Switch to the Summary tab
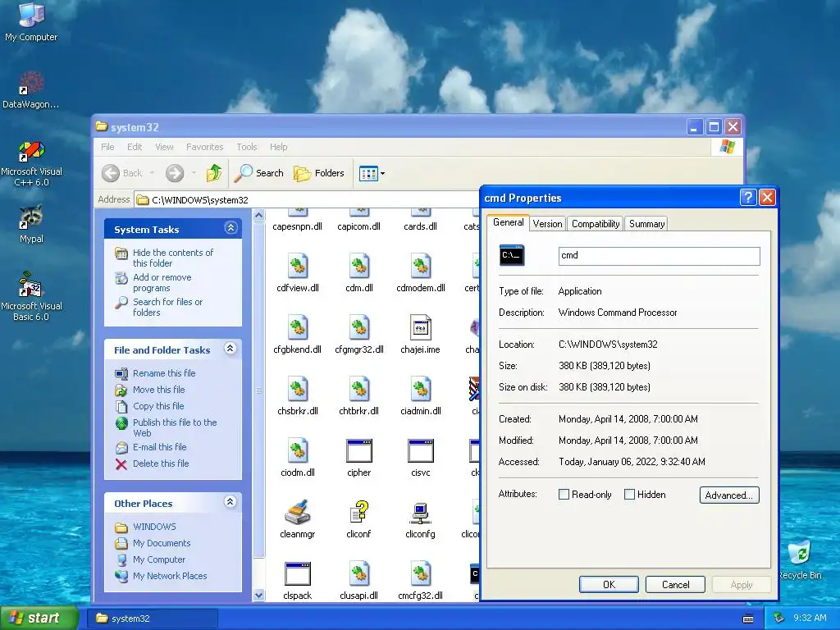840x630 pixels. tap(646, 224)
